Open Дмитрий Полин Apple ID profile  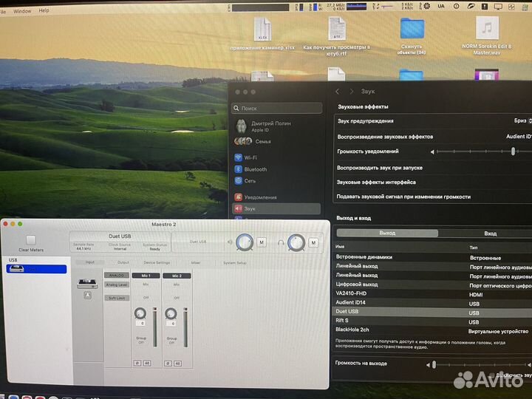click(263, 126)
